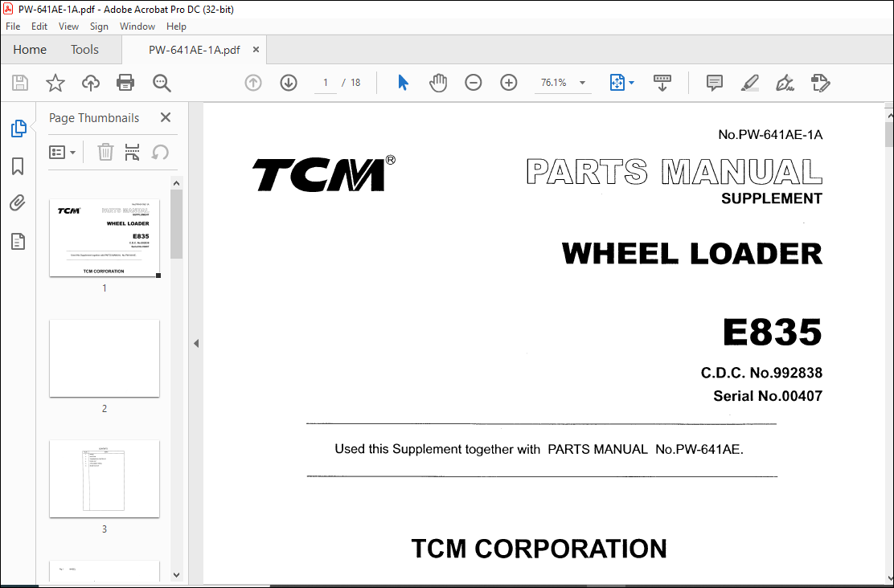Viewport: 894px width, 588px height.
Task: Select the PW-641AE-1A.pdf document tab
Action: pos(194,50)
